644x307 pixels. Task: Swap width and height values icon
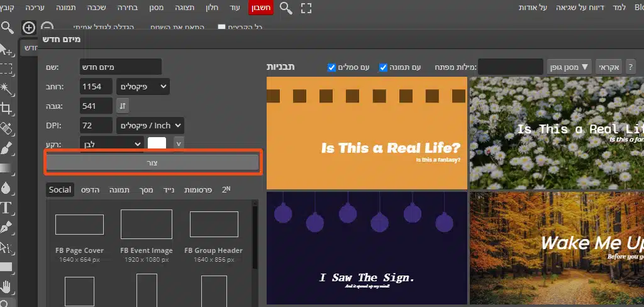coord(123,106)
